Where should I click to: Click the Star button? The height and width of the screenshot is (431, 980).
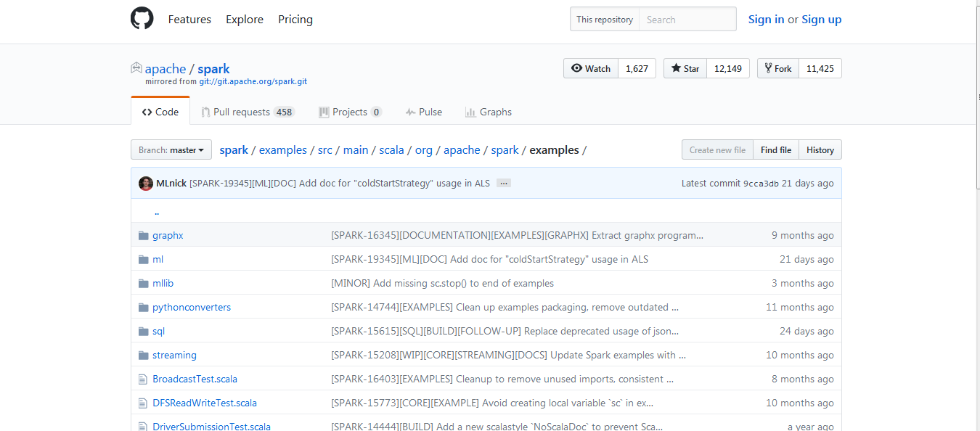pos(685,68)
